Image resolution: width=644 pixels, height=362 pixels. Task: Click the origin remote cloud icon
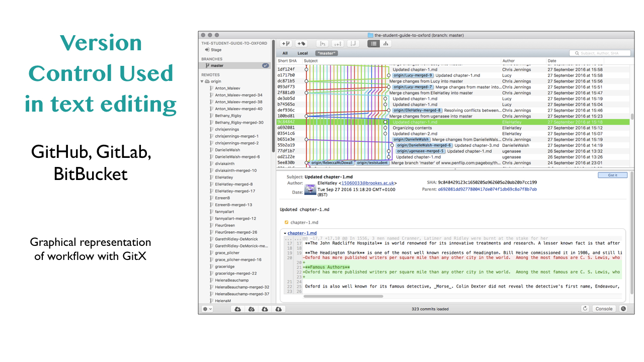pyautogui.click(x=207, y=81)
